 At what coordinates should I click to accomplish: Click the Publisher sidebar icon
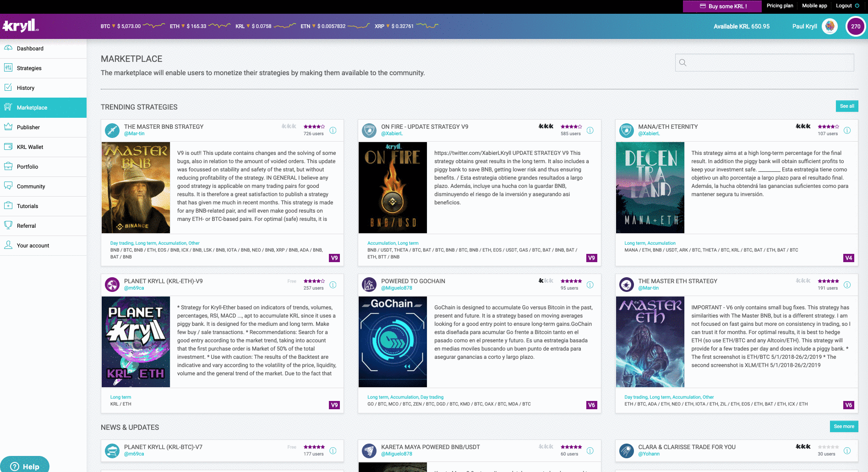click(x=8, y=126)
